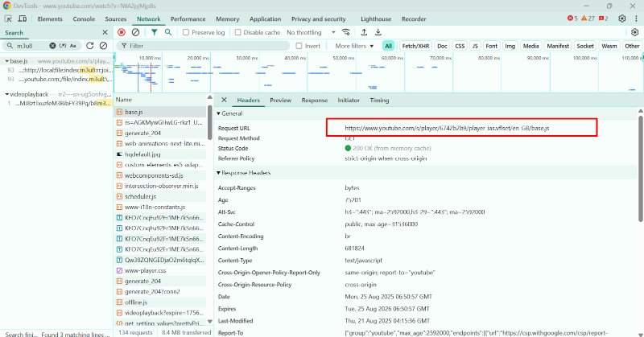Open network conditions wifi icon
644x337 pixels.
(x=346, y=32)
